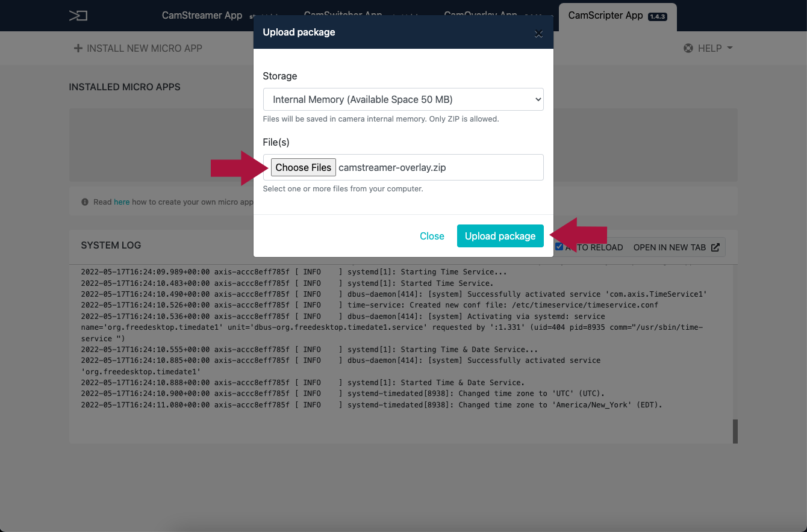Click the 'Started Time Service.' log line
Image resolution: width=807 pixels, height=532 pixels.
point(287,283)
